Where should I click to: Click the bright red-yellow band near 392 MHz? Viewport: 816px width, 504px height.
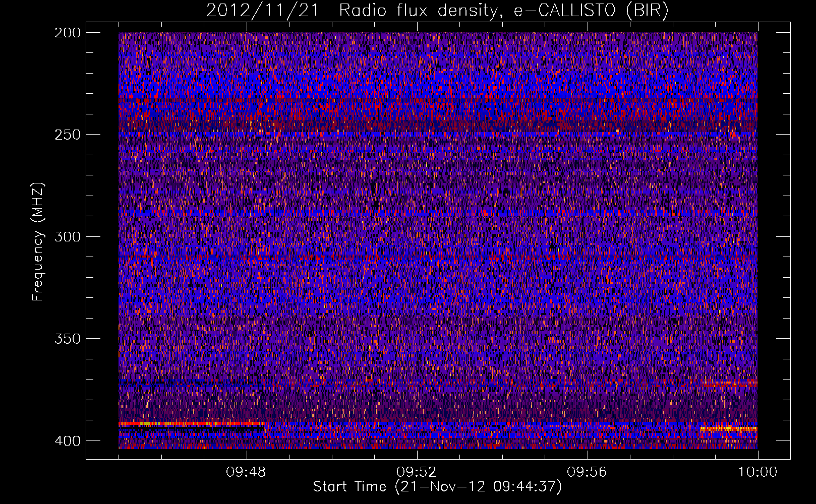(192, 424)
